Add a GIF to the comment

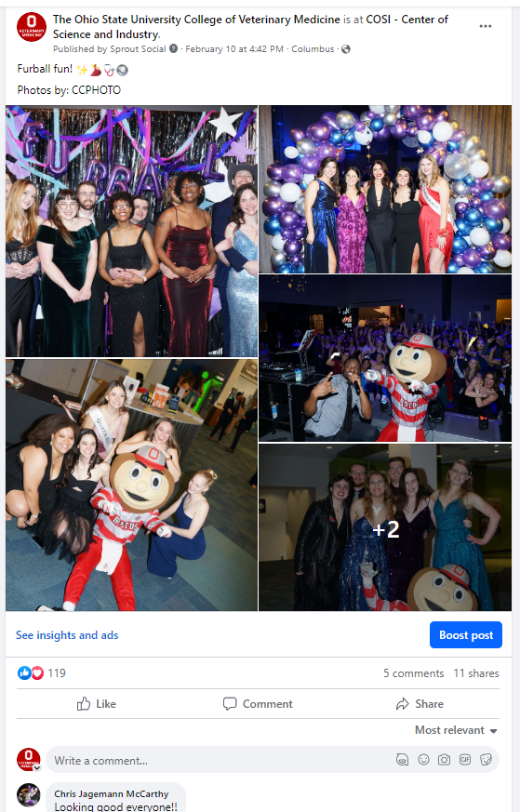point(465,760)
